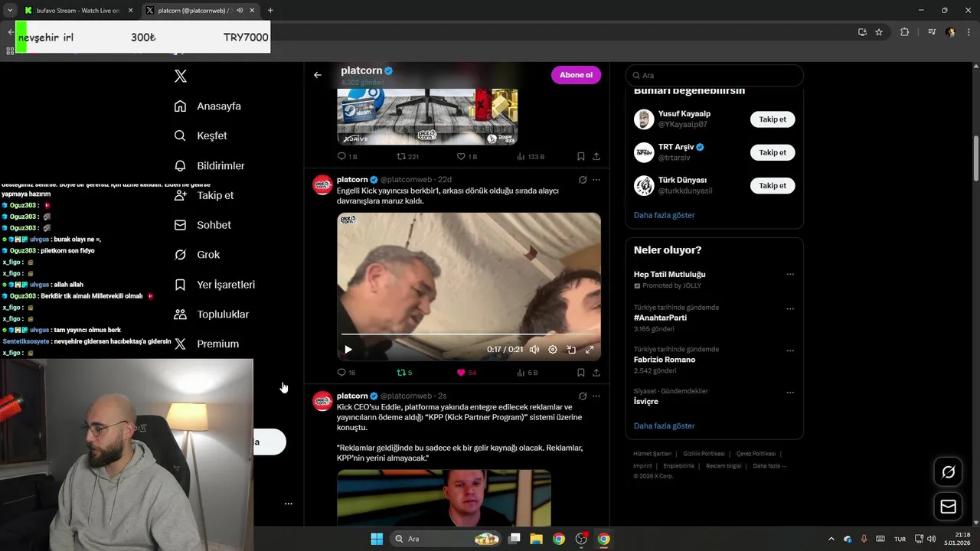This screenshot has height=551, width=980.
Task: Toggle picture-in-picture on the video
Action: (571, 350)
